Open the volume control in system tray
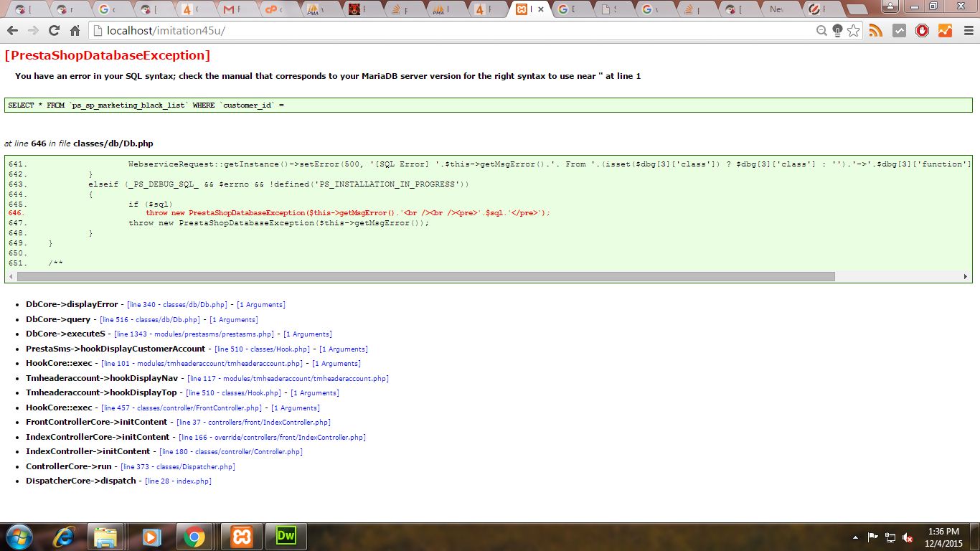This screenshot has height=551, width=980. click(908, 537)
